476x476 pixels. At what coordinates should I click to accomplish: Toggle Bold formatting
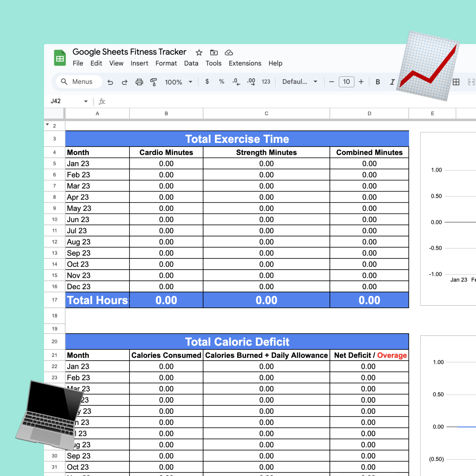pyautogui.click(x=377, y=82)
